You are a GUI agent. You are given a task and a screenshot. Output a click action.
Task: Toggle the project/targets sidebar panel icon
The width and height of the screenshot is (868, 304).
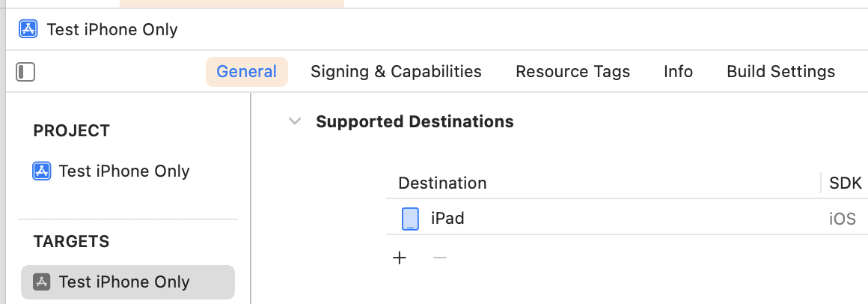click(25, 72)
